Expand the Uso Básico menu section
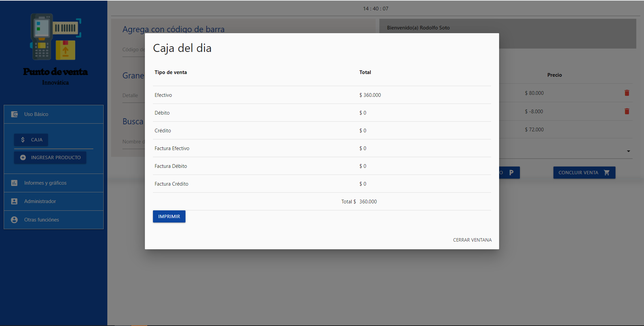 (x=36, y=114)
